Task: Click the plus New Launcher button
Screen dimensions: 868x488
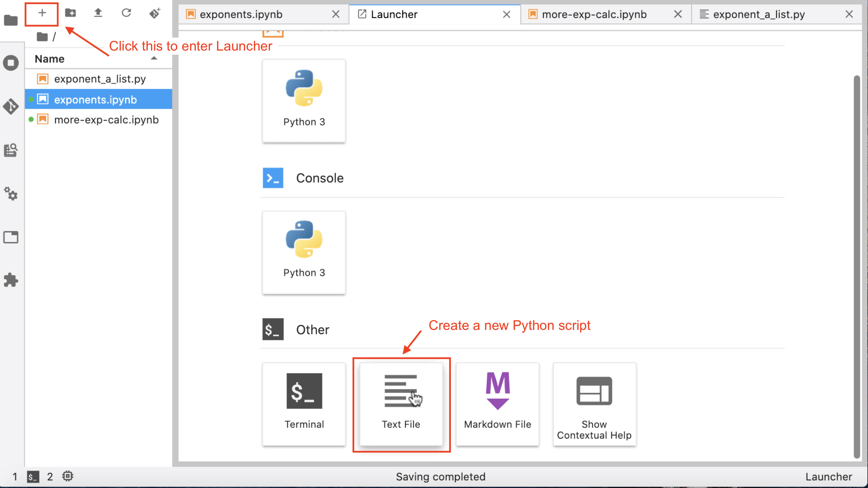Action: click(x=42, y=14)
